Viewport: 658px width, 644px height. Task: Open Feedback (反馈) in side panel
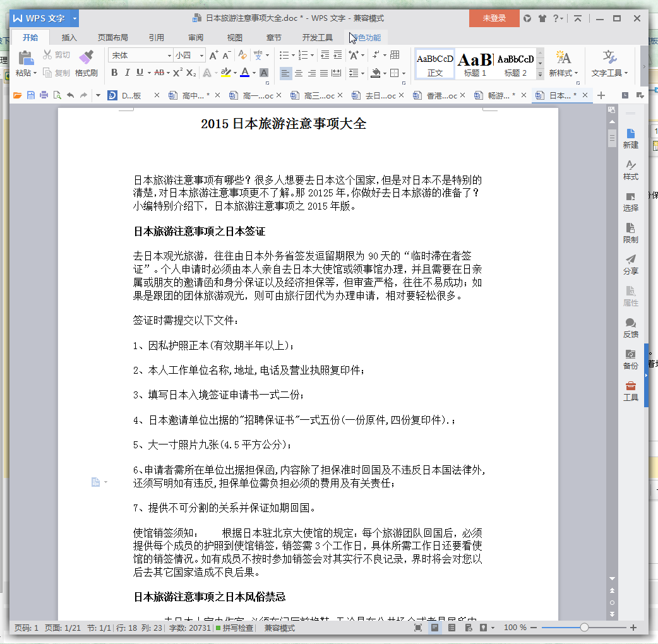pos(630,328)
